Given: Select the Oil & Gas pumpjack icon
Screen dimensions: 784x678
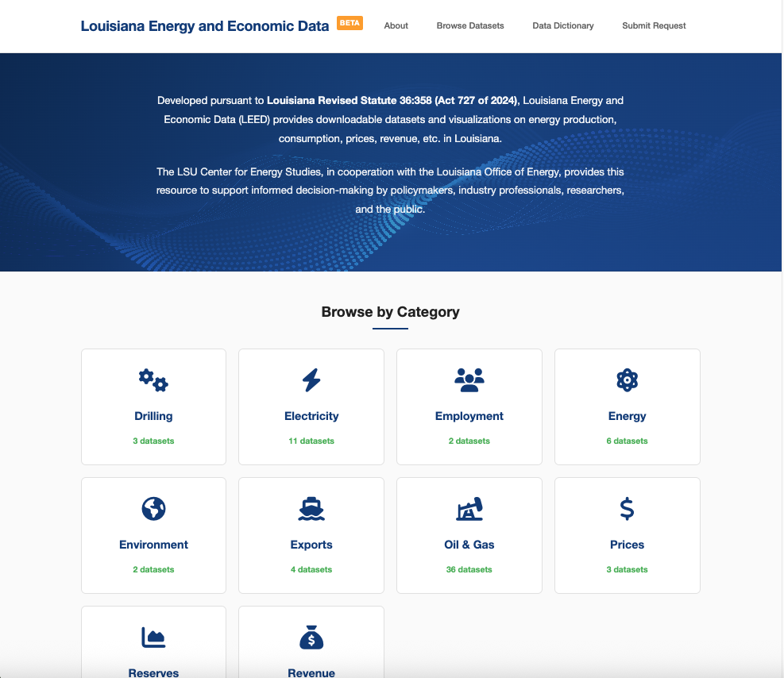Looking at the screenshot, I should point(469,509).
